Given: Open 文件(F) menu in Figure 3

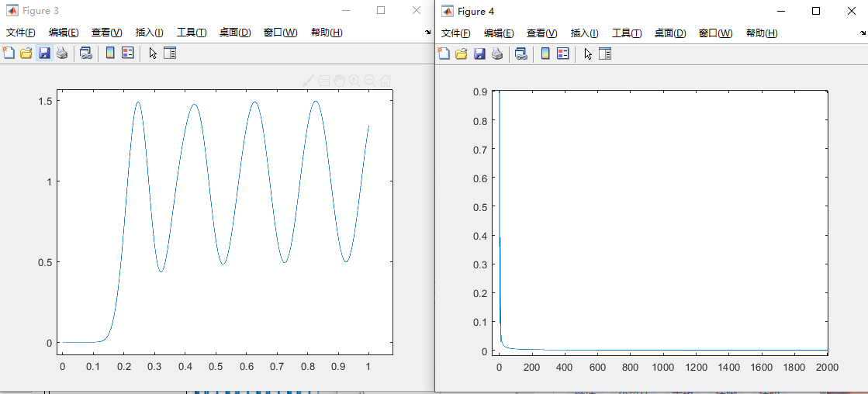Looking at the screenshot, I should [x=20, y=33].
